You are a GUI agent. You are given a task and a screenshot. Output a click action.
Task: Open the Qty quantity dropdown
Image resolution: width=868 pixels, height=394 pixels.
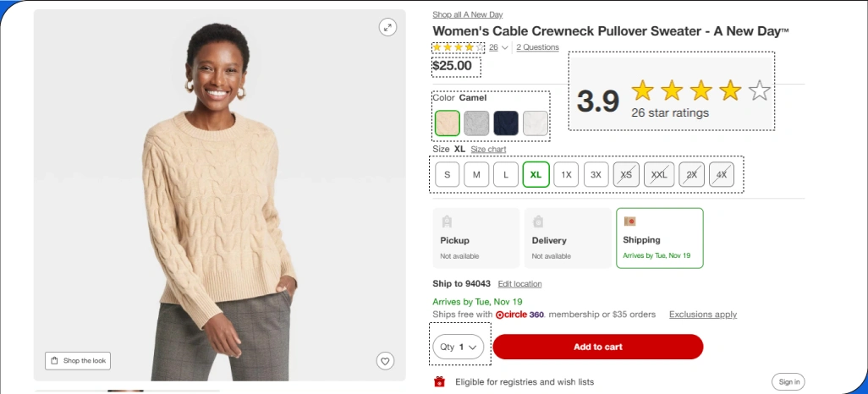click(x=459, y=347)
